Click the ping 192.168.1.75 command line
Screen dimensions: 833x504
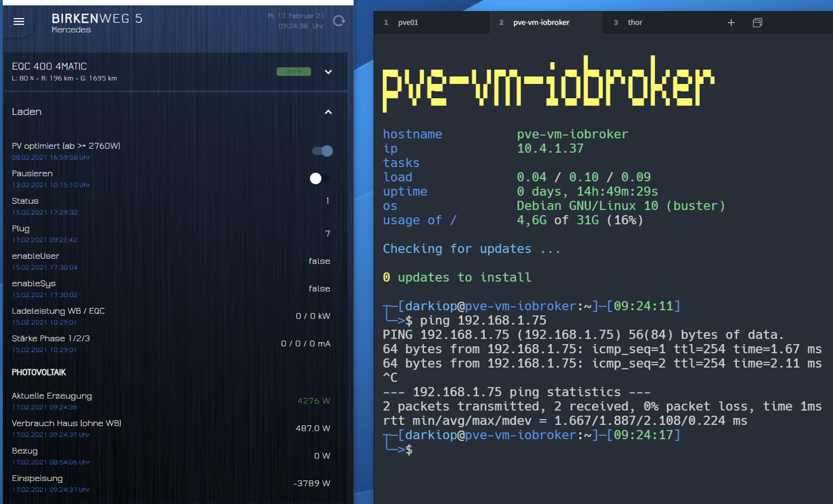(483, 320)
